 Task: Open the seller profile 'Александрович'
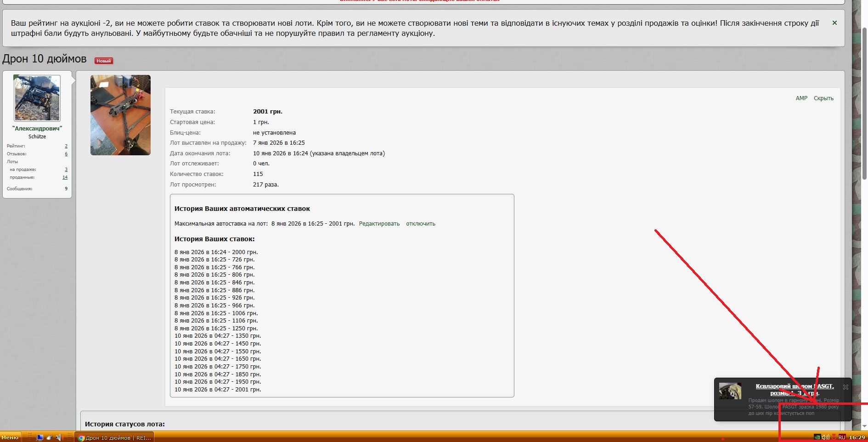coord(37,129)
